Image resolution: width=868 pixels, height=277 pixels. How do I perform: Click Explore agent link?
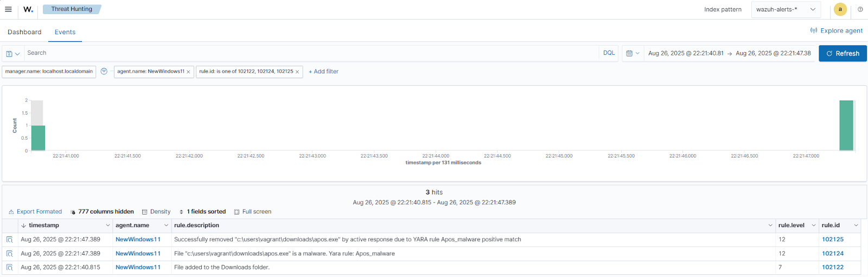point(837,31)
